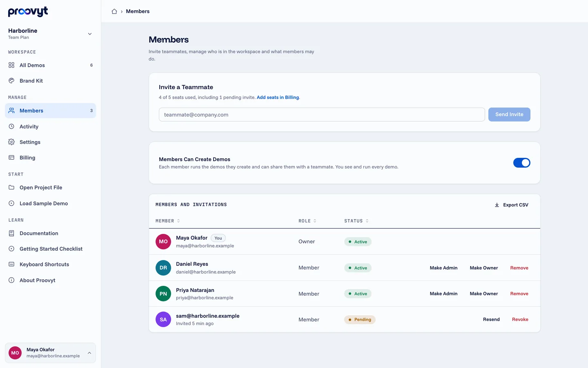Click the MO avatar in the account footer
The height and width of the screenshot is (368, 588).
tap(15, 353)
